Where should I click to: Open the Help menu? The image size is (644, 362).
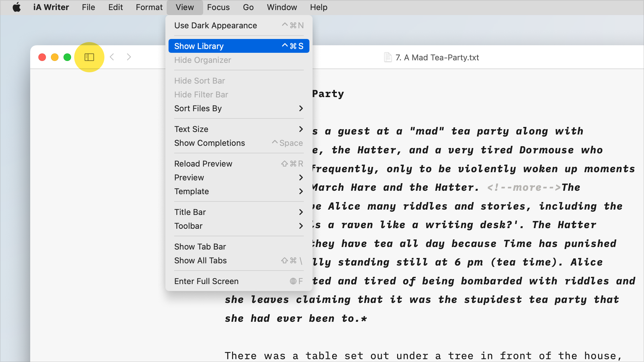point(319,7)
